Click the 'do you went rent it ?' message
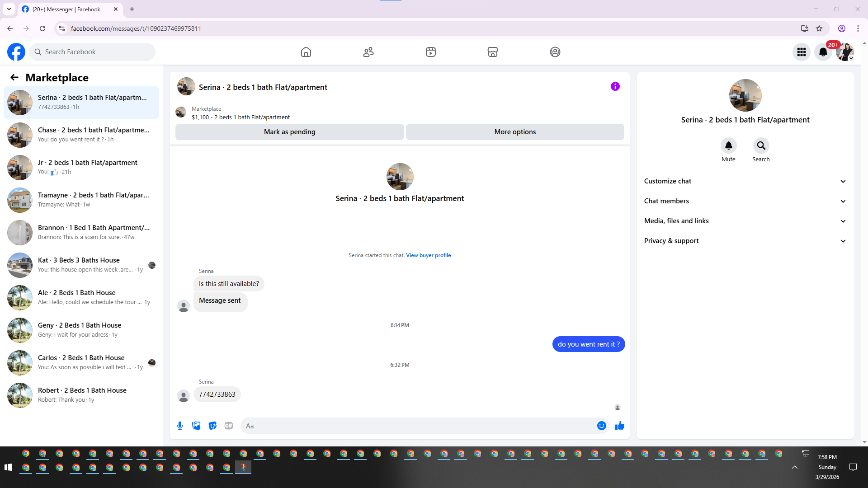Viewport: 868px width, 488px height. pyautogui.click(x=589, y=344)
